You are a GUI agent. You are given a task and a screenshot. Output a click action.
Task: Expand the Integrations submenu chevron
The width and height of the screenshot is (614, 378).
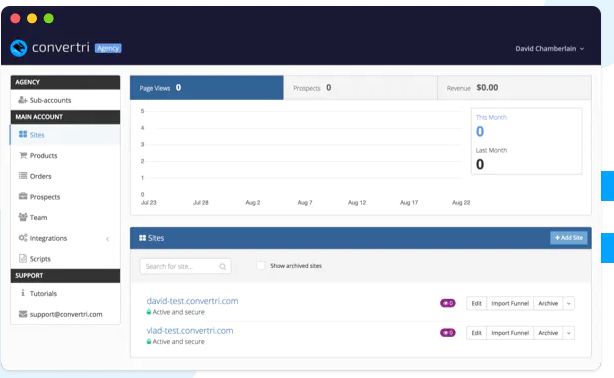(x=107, y=239)
